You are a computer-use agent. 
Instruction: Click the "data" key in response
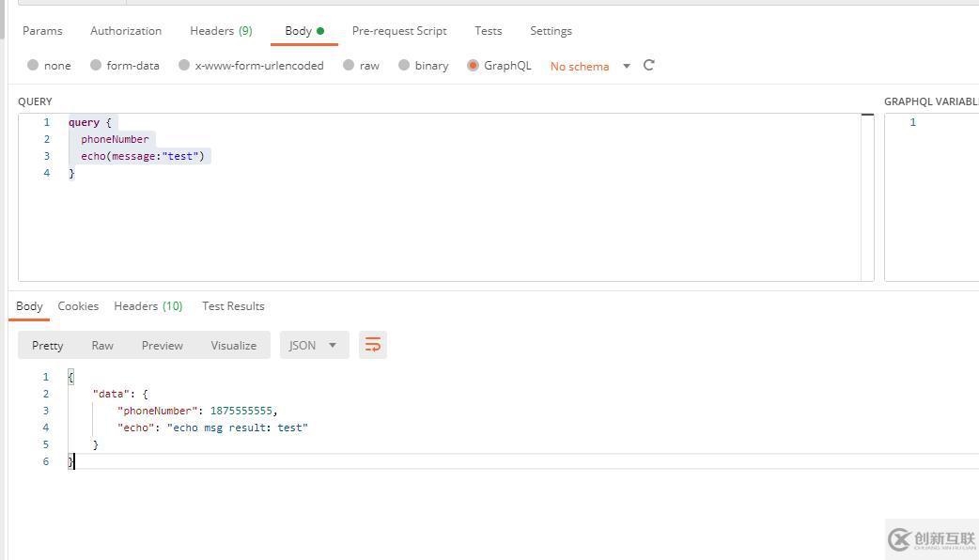111,394
